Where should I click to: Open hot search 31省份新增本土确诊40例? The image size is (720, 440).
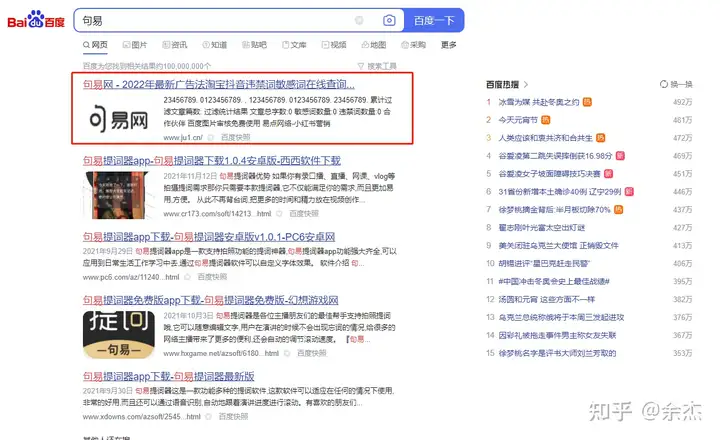click(x=560, y=192)
